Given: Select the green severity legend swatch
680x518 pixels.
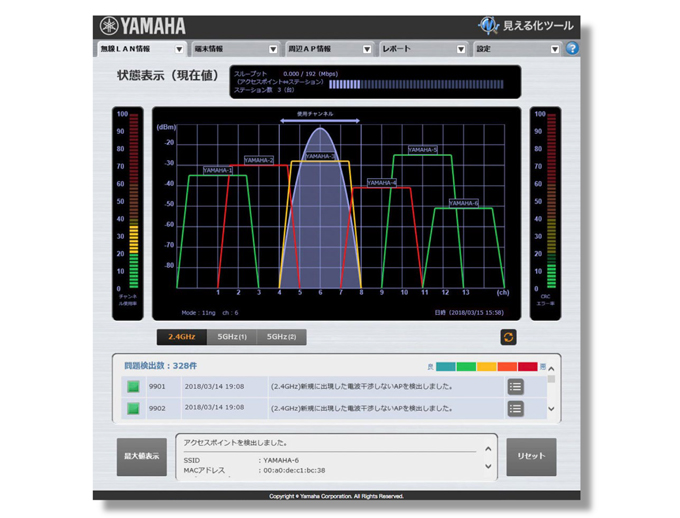Looking at the screenshot, I should pos(466,367).
